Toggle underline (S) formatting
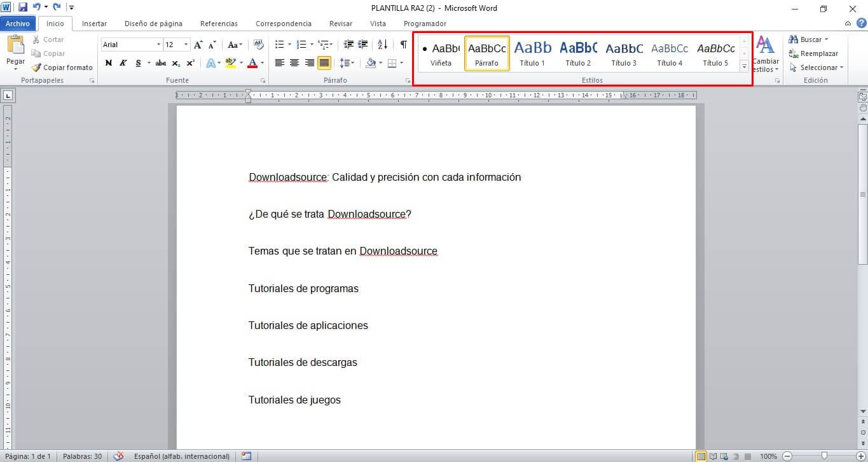Viewport: 868px width, 462px height. 138,63
